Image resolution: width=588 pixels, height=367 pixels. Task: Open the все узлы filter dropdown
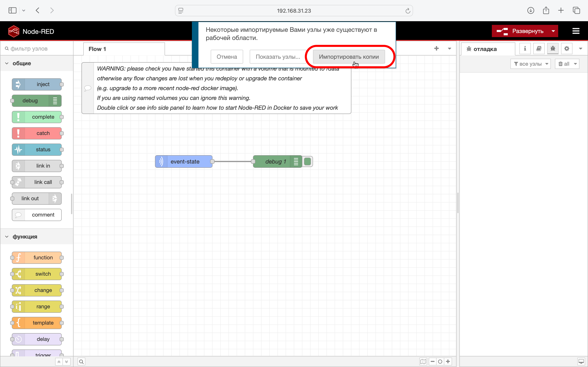pyautogui.click(x=530, y=64)
